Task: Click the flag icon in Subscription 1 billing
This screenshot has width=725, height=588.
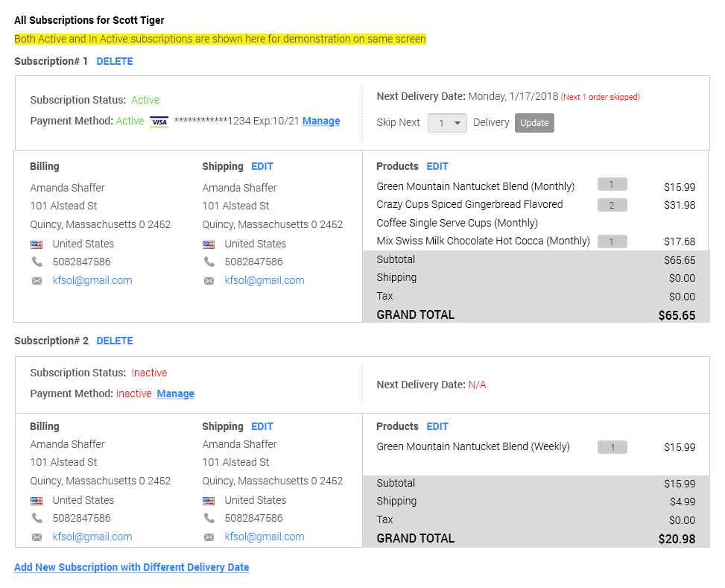Action: click(37, 244)
